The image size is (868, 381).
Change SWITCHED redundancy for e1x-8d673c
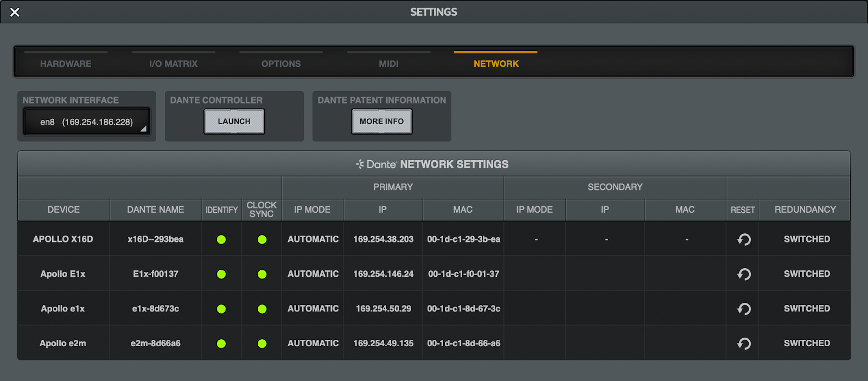point(807,308)
